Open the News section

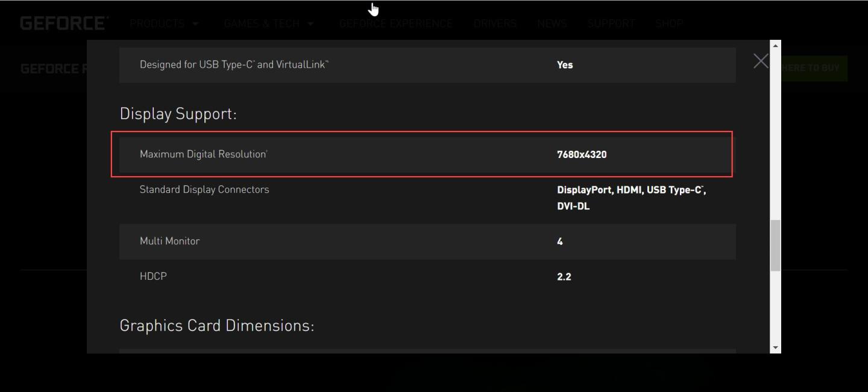552,24
